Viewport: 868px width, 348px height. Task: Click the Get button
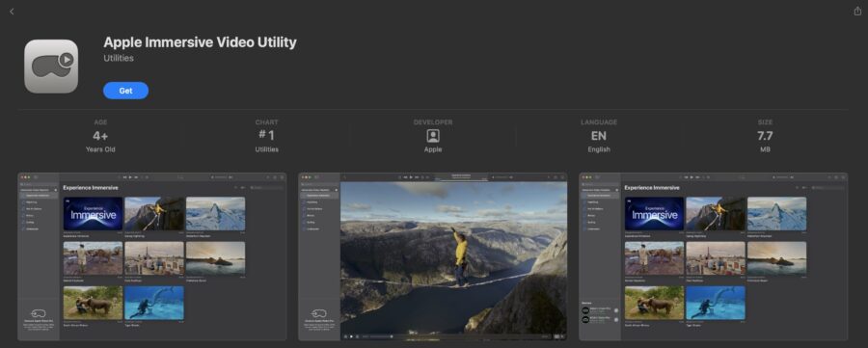[x=125, y=91]
